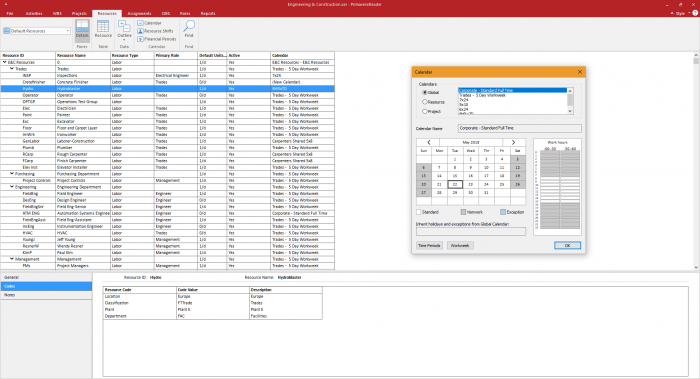Go to next month in Calendar dialog
The image size is (700, 379).
point(513,142)
